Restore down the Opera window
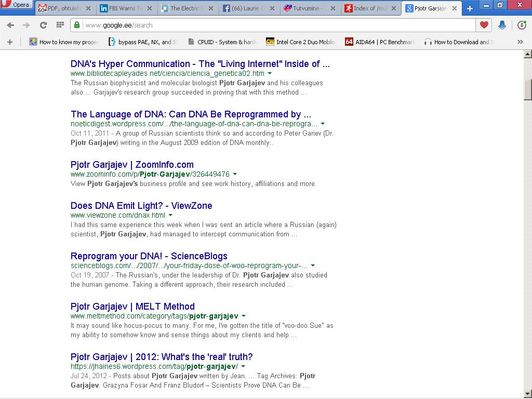 tap(500, 5)
